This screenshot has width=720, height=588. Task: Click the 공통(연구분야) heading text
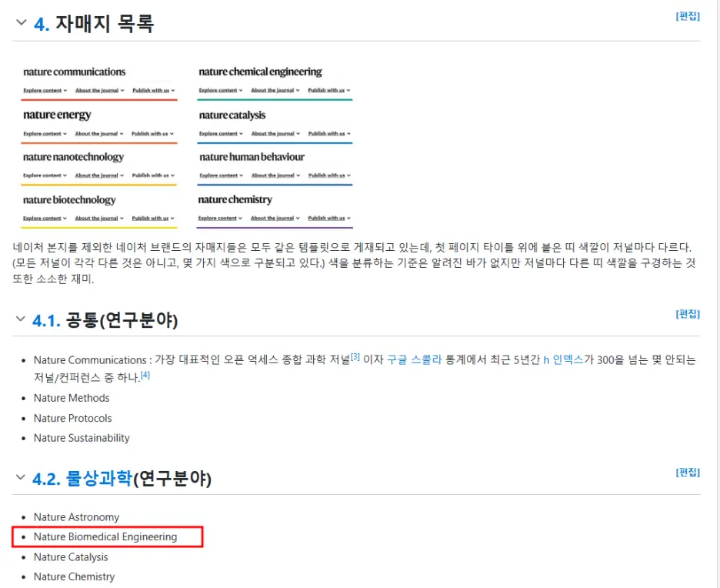122,320
